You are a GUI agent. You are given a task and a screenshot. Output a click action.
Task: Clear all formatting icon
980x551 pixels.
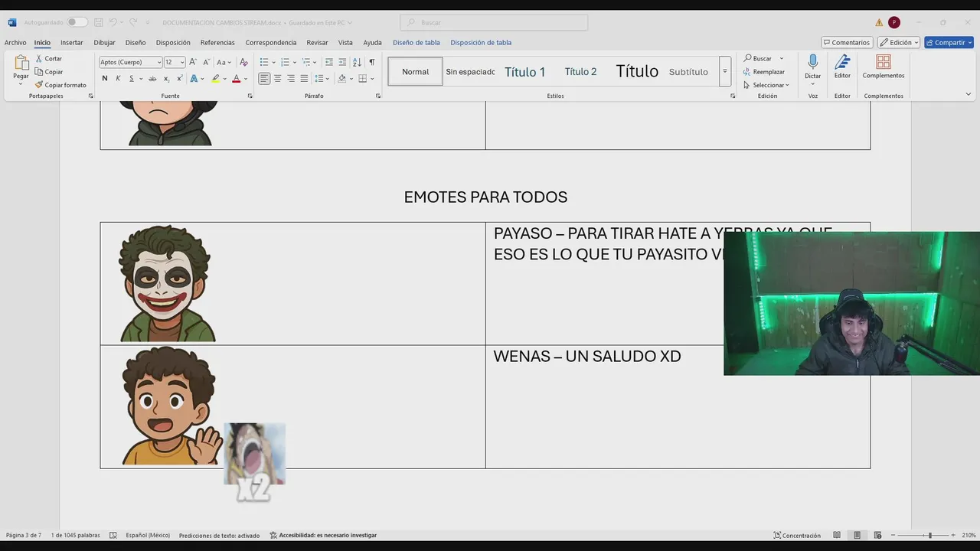[243, 62]
